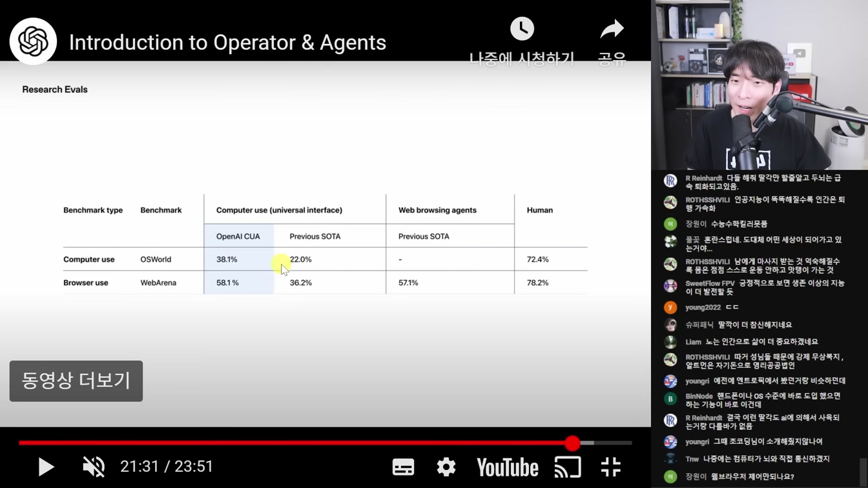Screen dimensions: 868x488
Task: Click the 36.2% cell
Action: pos(301,283)
